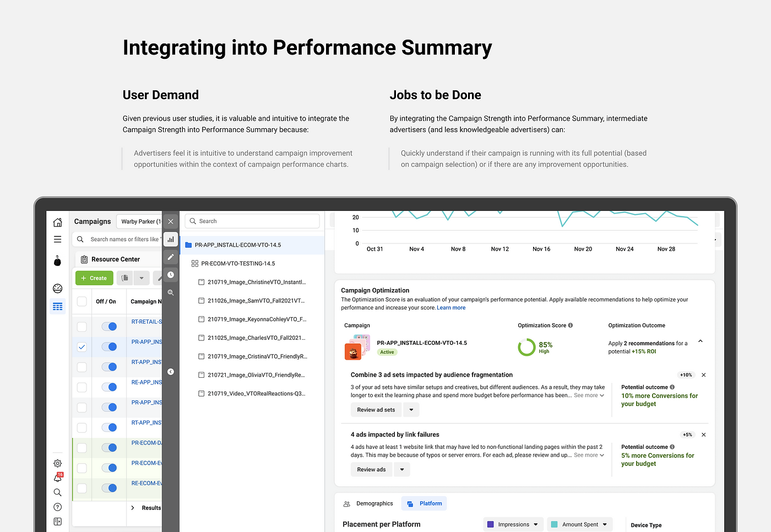Click the Search field above campaign folders
771x532 pixels.
[252, 221]
